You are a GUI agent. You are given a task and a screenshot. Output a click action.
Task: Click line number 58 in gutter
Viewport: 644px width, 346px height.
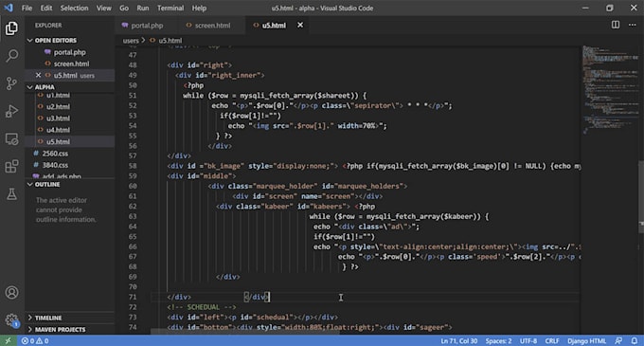point(133,166)
